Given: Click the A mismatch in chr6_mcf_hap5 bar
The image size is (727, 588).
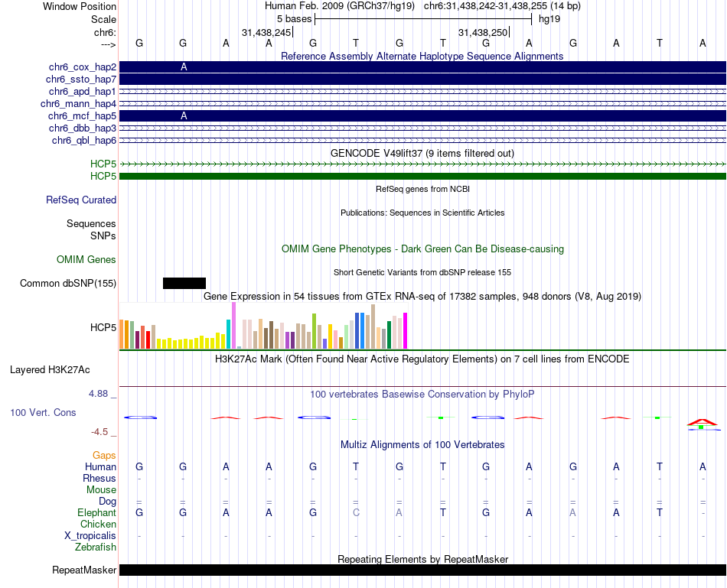Looking at the screenshot, I should point(184,115).
